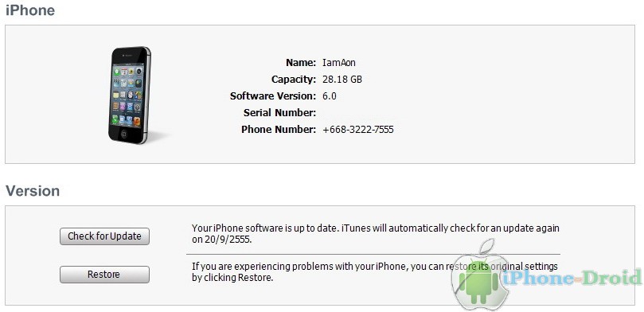
Task: Click the Capacity label
Action: 294,80
